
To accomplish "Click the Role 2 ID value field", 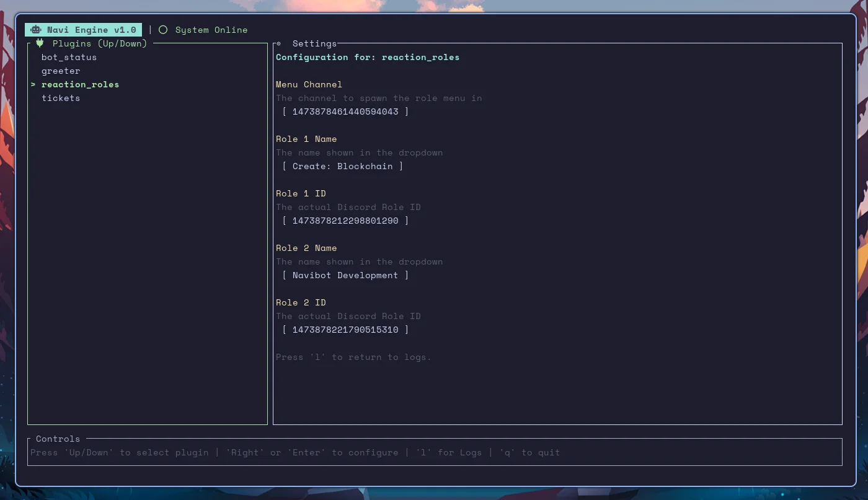I will [x=345, y=330].
